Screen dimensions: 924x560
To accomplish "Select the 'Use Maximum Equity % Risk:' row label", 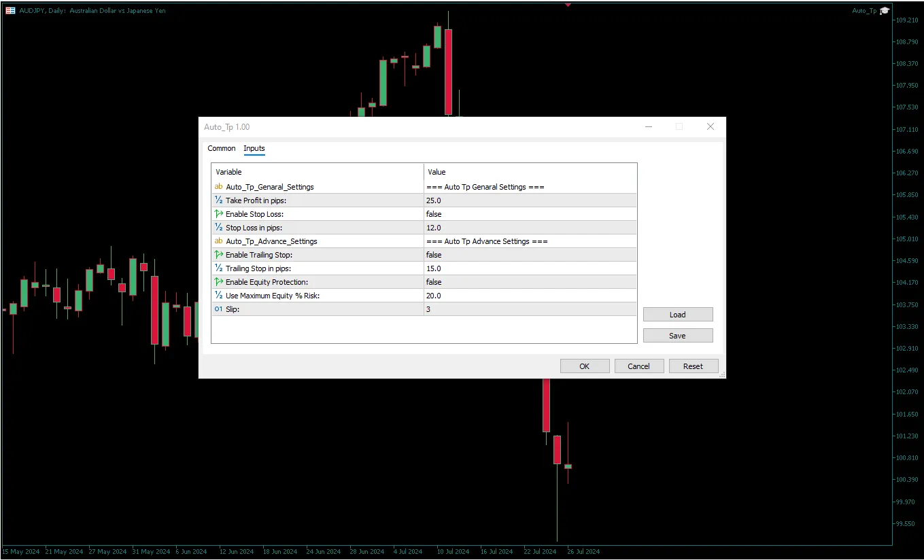I will pos(273,296).
